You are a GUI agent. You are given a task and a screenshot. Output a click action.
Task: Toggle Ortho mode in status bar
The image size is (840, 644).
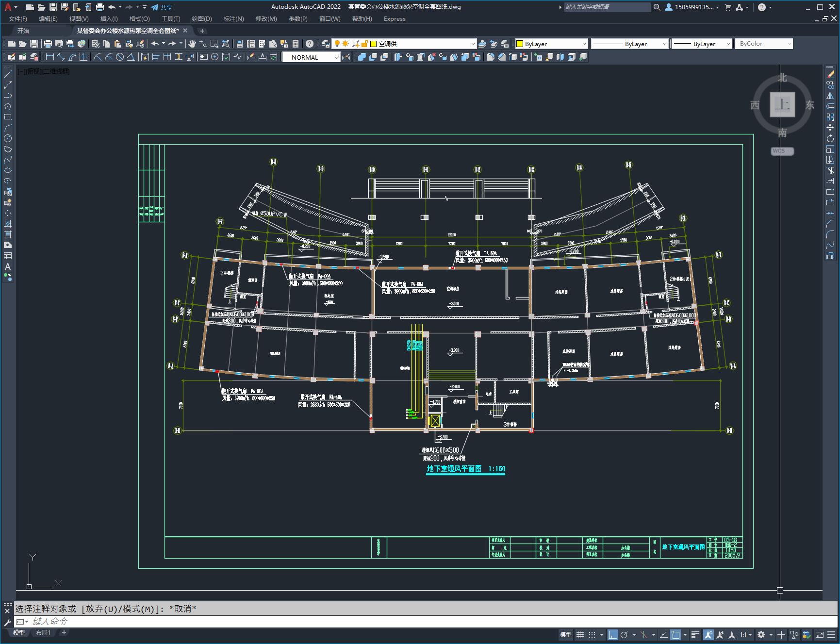612,635
